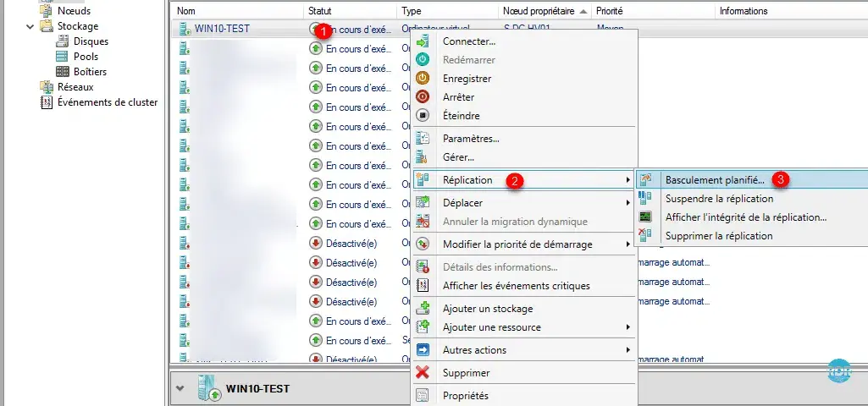Collapse the WIN10-TEST details pane chevron

tap(180, 388)
